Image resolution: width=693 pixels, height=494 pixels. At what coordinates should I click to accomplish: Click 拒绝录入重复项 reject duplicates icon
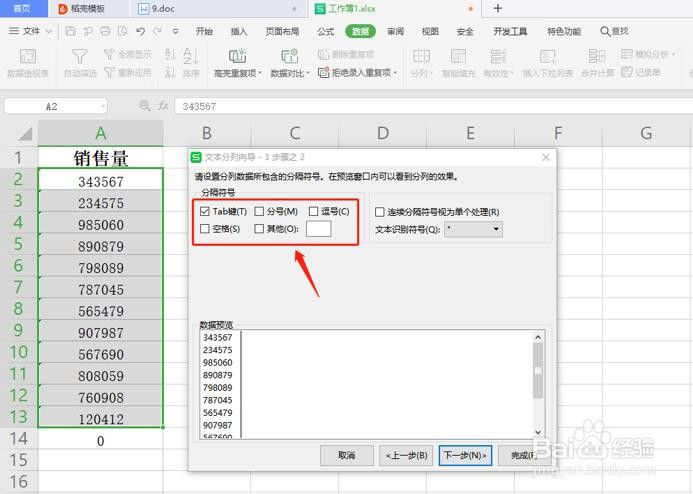(324, 72)
